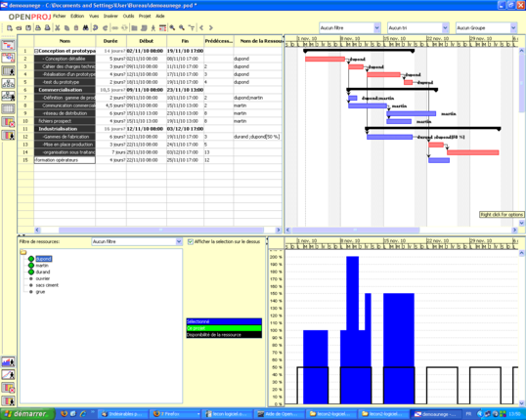
Task: Open Find with the binoculars icon
Action: 85,27
